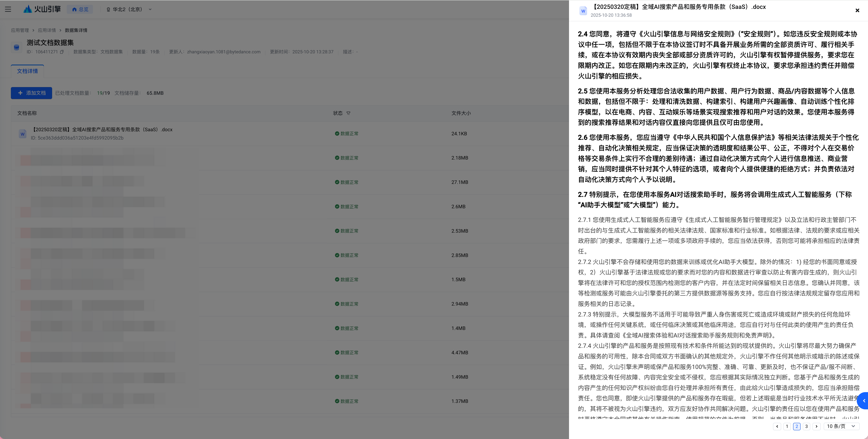Click the 添加文档 button
Viewport: 868px width, 439px height.
click(32, 93)
